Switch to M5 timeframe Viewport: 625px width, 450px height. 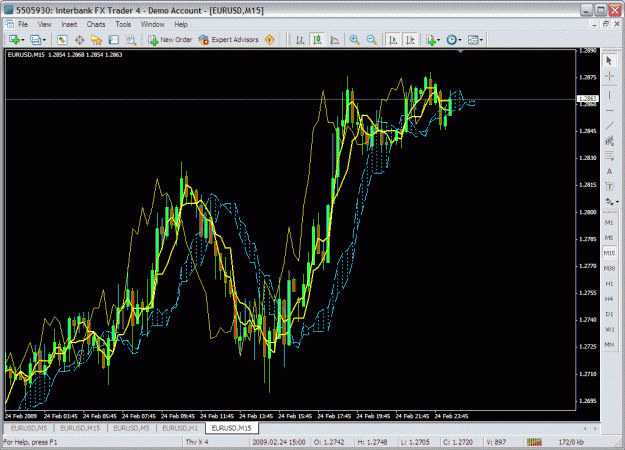609,238
